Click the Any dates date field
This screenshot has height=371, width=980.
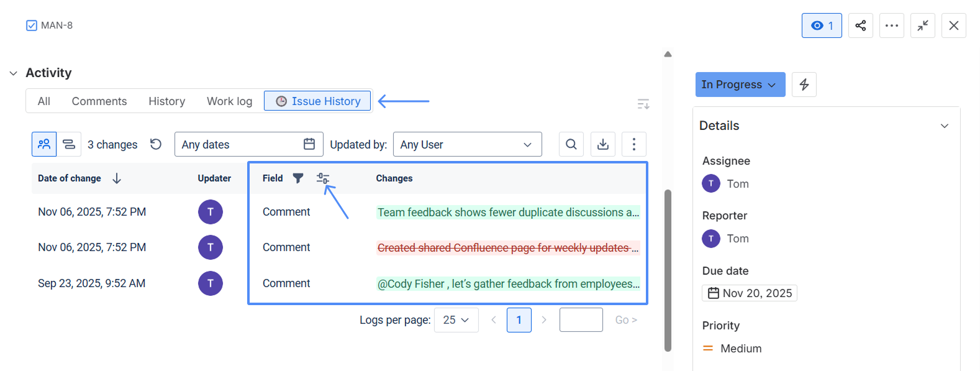coord(248,144)
